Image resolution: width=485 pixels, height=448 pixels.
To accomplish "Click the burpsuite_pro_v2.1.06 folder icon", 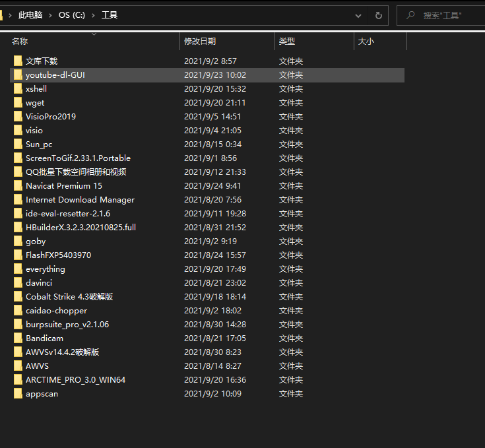I will click(x=18, y=325).
